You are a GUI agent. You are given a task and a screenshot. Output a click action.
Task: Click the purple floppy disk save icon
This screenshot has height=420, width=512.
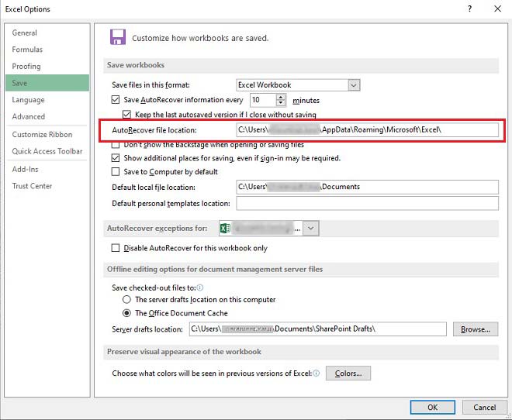coord(118,37)
